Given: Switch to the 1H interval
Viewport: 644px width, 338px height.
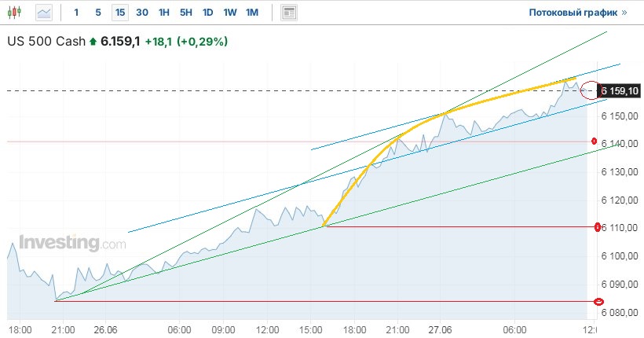Looking at the screenshot, I should [x=163, y=13].
